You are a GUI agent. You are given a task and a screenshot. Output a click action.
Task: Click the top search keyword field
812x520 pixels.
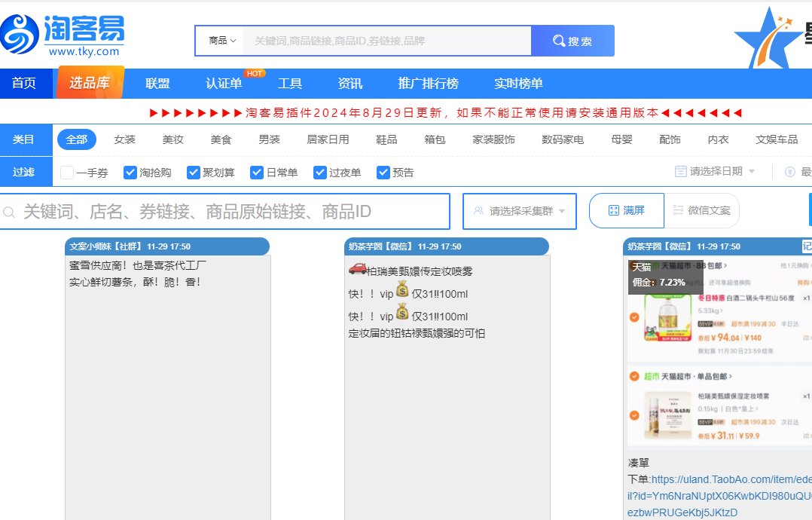click(x=387, y=41)
